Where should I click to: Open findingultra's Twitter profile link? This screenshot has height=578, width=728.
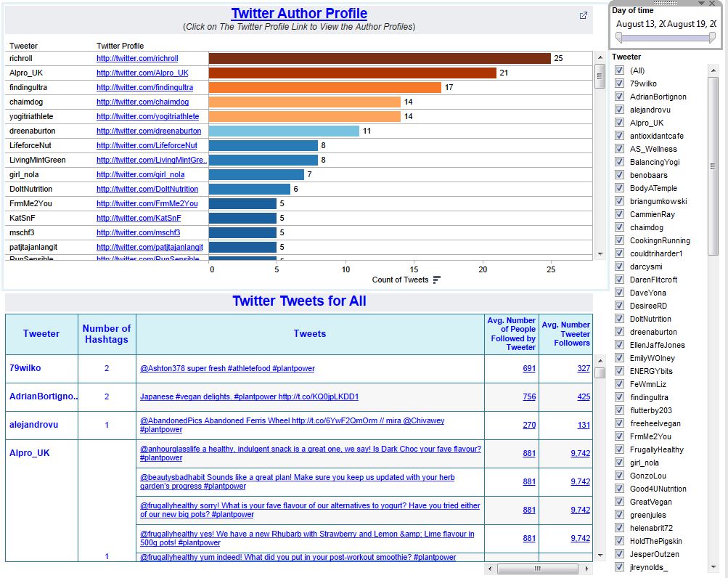(x=145, y=87)
